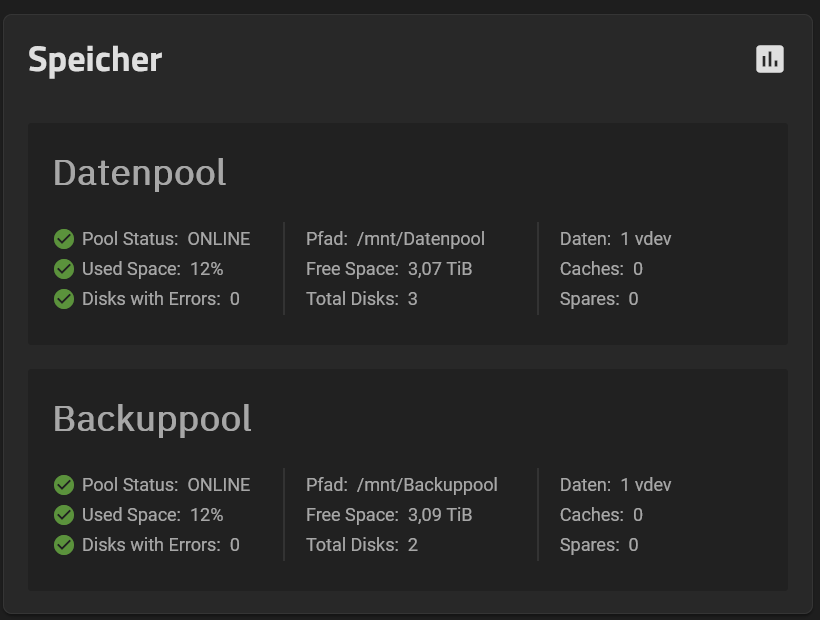The width and height of the screenshot is (820, 620).
Task: Click the /mnt/Backuppool path text
Action: [427, 485]
